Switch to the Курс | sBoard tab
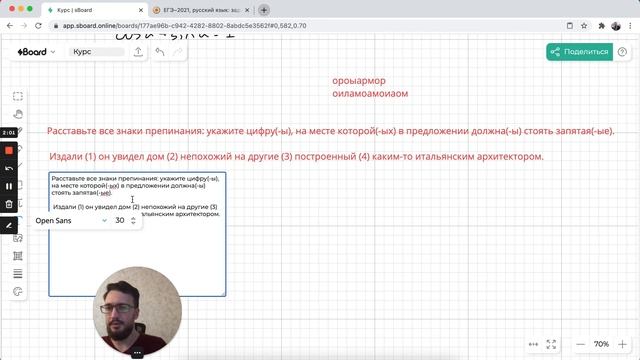Viewport: 640px width, 360px height. click(x=95, y=10)
